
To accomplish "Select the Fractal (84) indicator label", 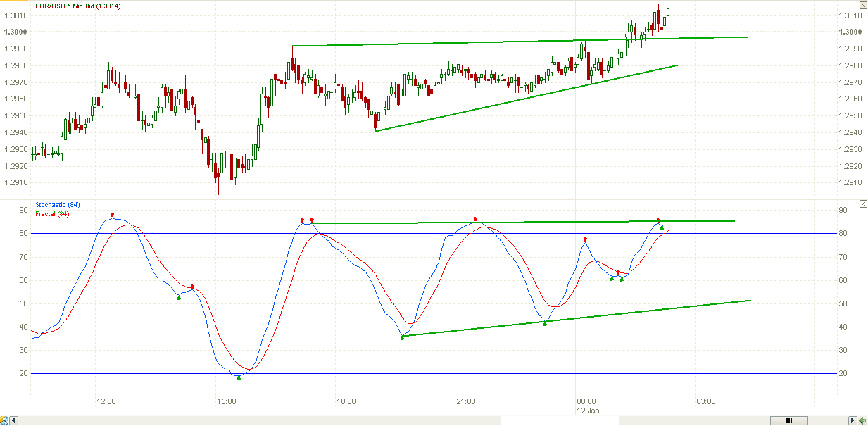I will pos(52,213).
